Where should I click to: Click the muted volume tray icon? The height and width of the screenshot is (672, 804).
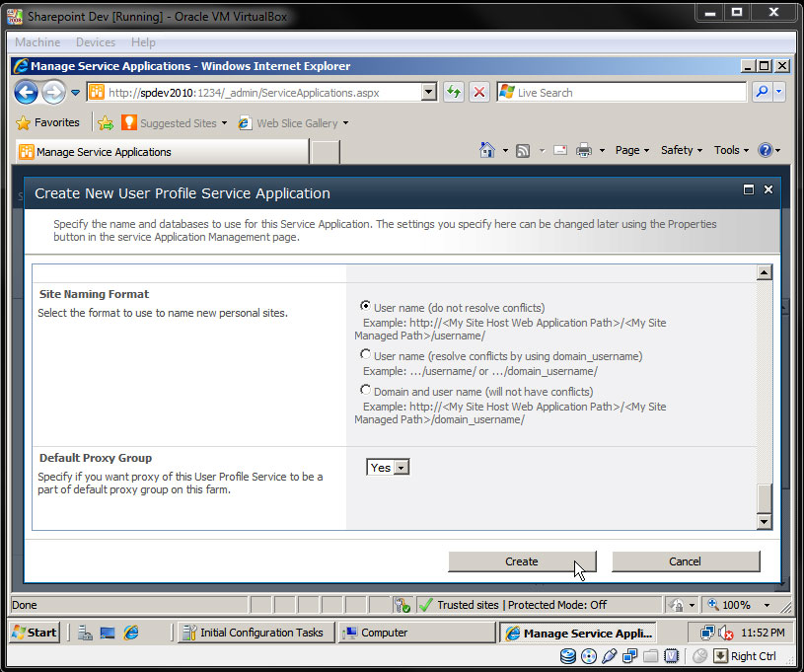point(725,633)
